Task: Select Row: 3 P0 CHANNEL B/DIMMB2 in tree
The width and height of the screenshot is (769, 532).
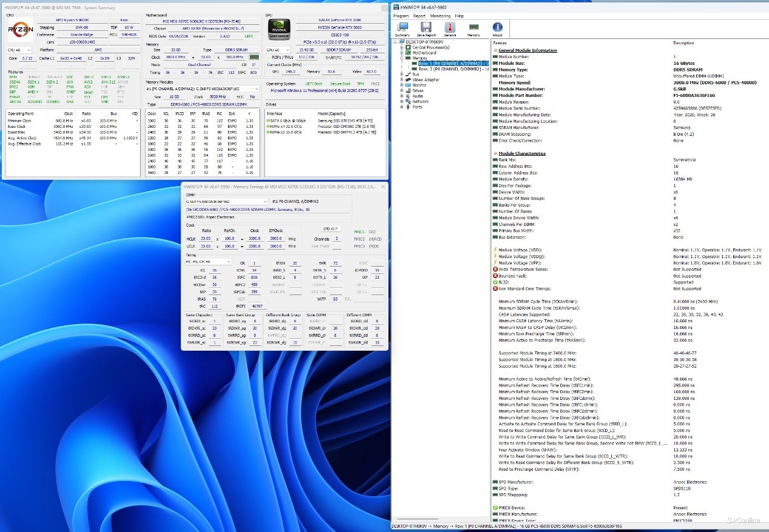Action: [454, 69]
